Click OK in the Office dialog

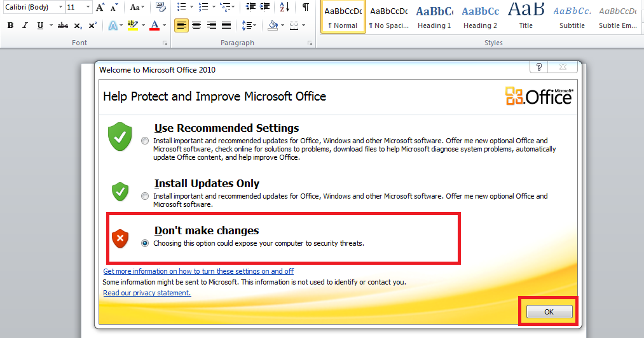pyautogui.click(x=549, y=312)
